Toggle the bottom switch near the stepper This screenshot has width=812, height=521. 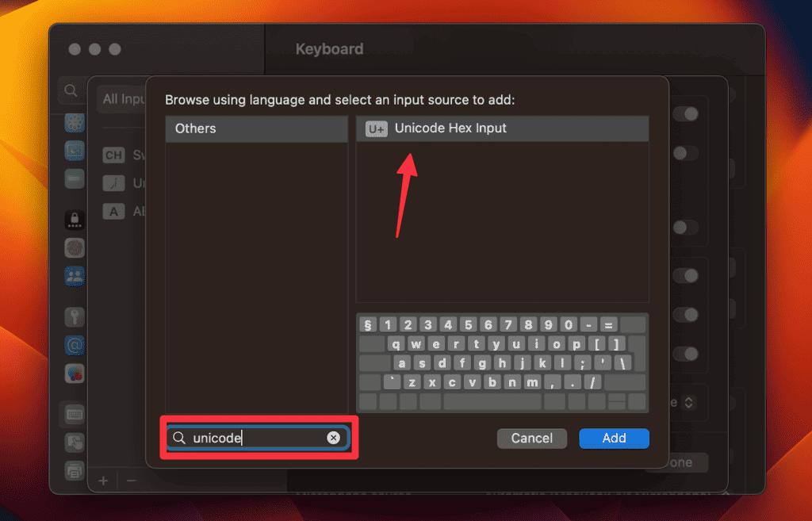click(x=686, y=354)
